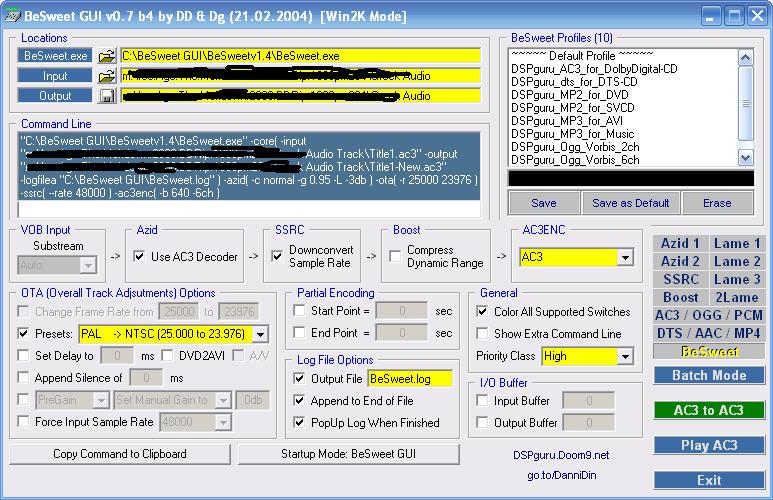
Task: Select the BeSweet tab
Action: coord(709,351)
